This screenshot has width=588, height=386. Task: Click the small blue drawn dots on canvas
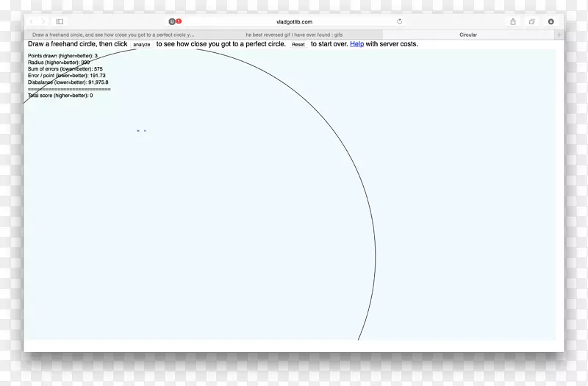point(141,131)
